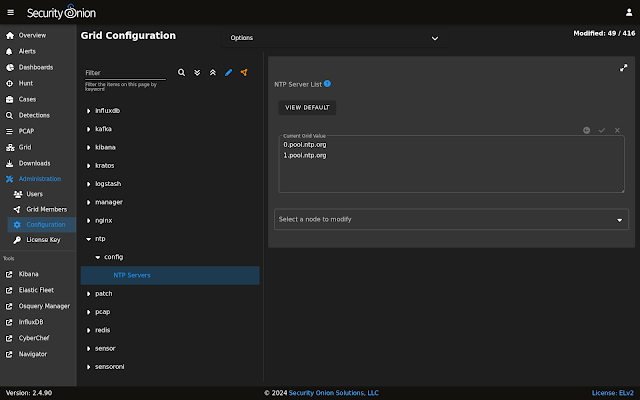The height and width of the screenshot is (400, 640).
Task: Expand the patch settings node
Action: pos(89,294)
